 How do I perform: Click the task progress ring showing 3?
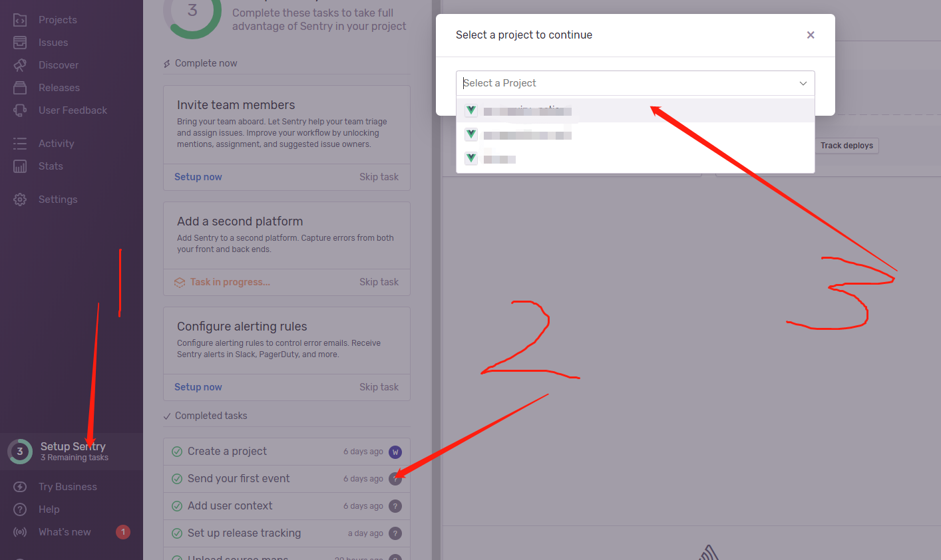192,11
